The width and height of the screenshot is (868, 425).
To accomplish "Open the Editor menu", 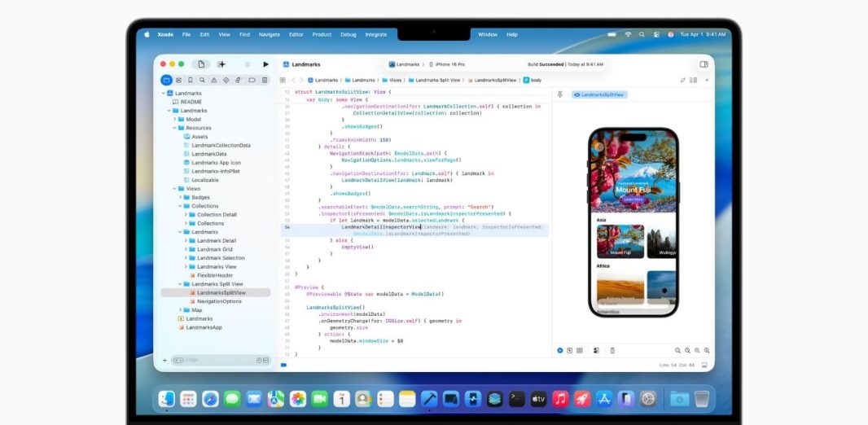I will [x=296, y=34].
